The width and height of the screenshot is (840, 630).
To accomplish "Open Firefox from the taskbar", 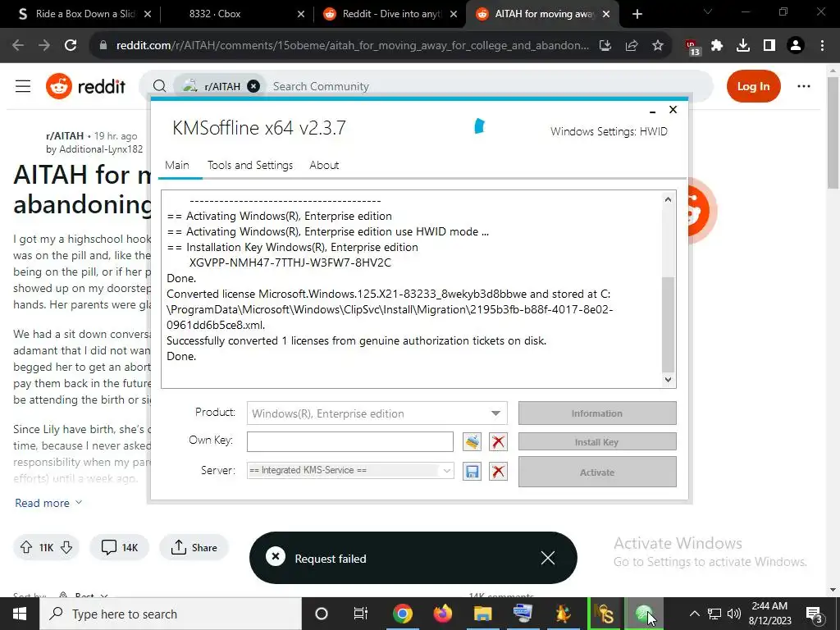I will click(x=442, y=614).
